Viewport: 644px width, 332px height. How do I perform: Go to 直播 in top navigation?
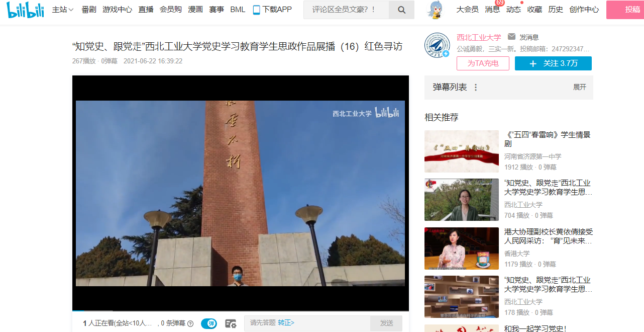coord(146,10)
